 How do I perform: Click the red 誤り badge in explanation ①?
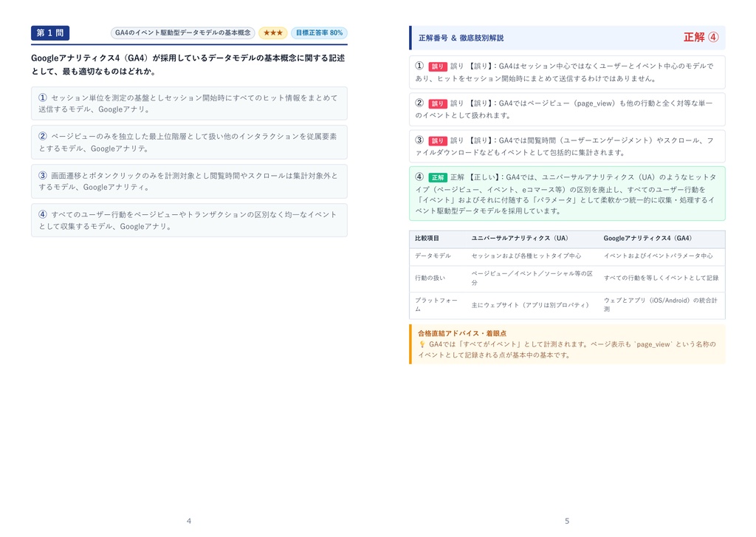pos(437,66)
